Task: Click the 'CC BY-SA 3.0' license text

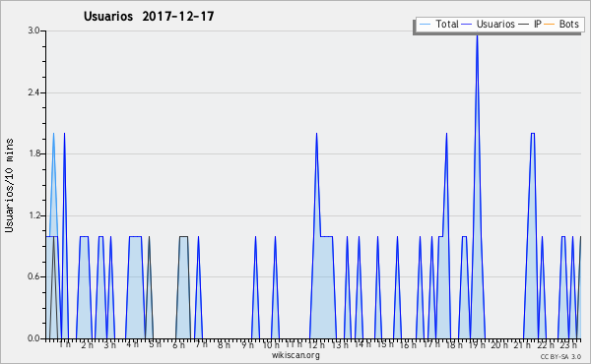Action: (560, 356)
